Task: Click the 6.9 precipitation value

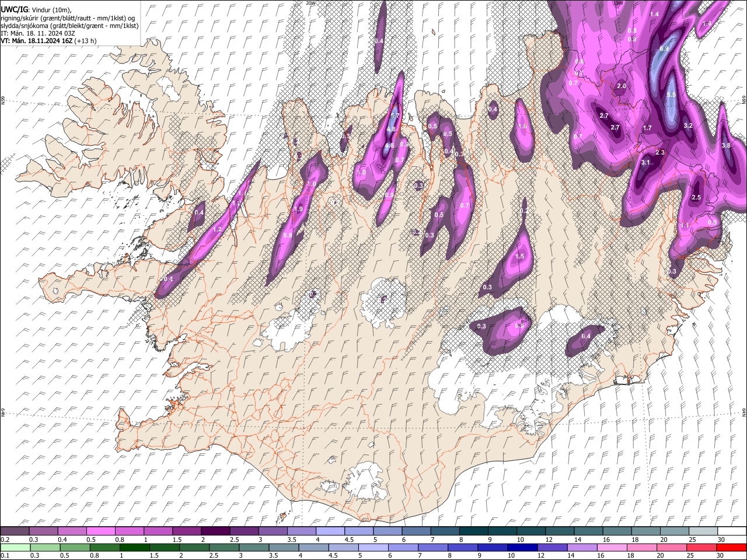Action: (x=664, y=49)
